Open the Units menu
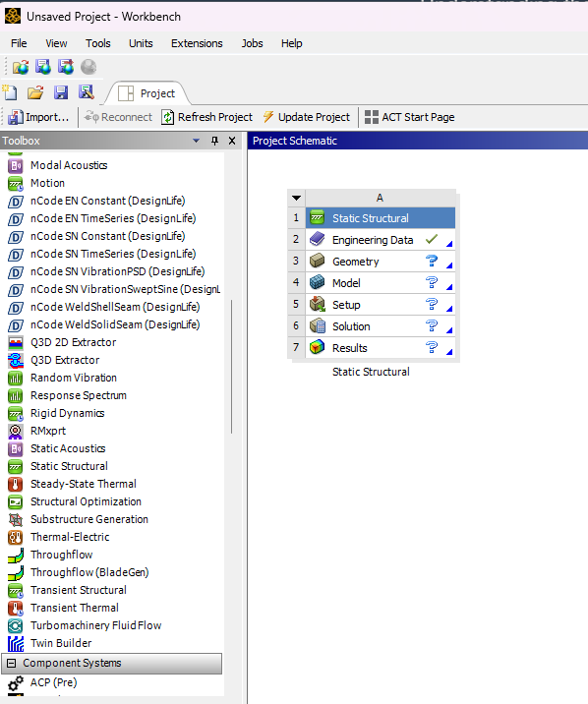The image size is (588, 704). (141, 43)
